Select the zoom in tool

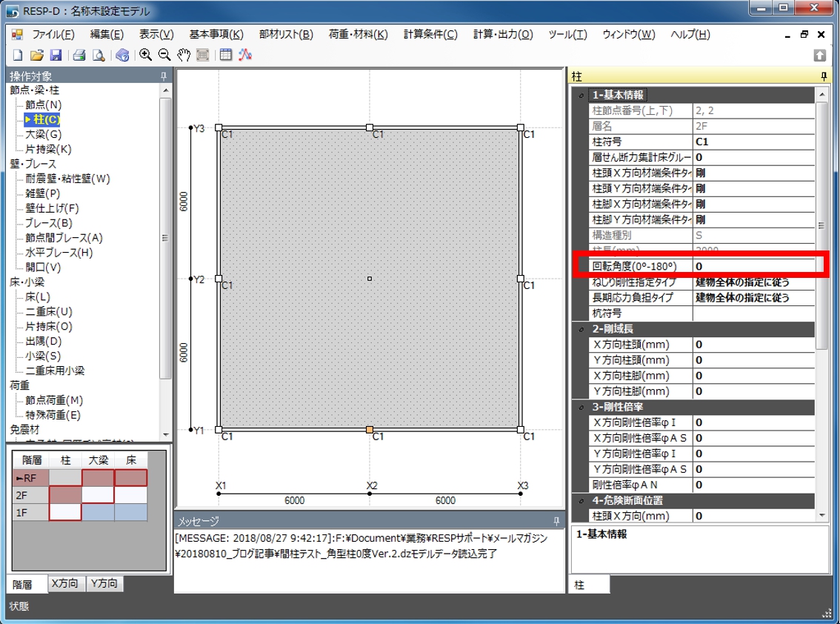coord(146,55)
